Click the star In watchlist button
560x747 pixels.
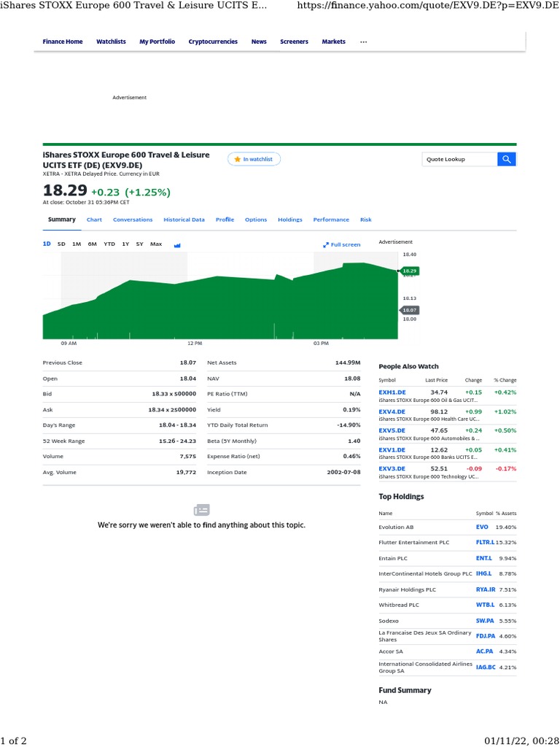254,159
